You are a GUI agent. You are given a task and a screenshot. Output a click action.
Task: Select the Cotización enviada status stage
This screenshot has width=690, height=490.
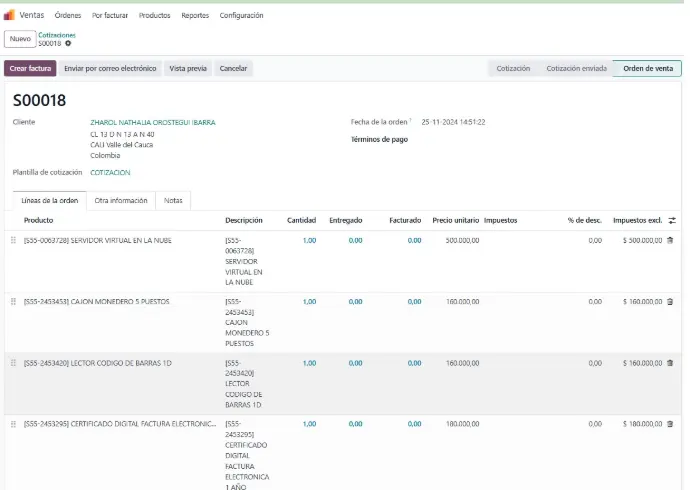(x=576, y=68)
